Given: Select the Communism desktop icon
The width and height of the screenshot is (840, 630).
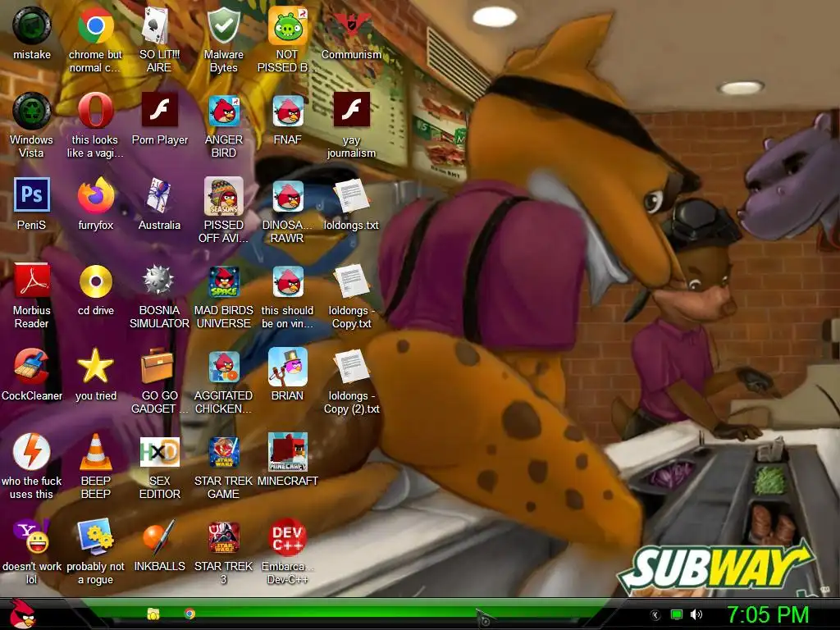Looking at the screenshot, I should (351, 25).
